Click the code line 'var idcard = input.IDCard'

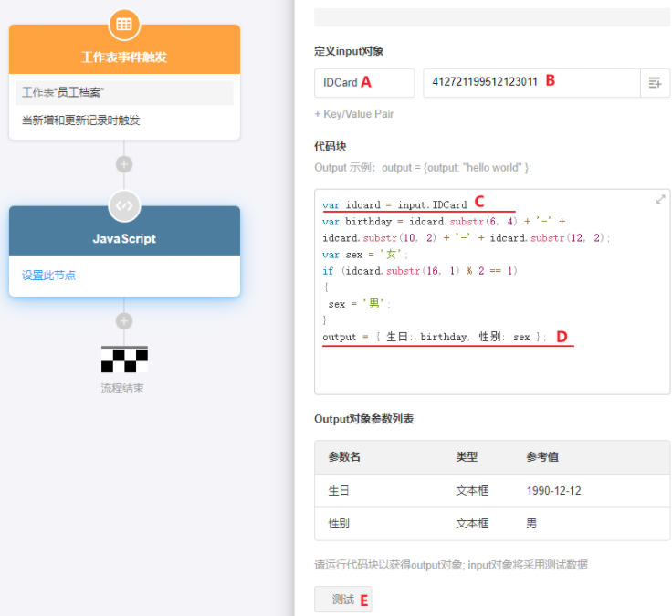(394, 205)
